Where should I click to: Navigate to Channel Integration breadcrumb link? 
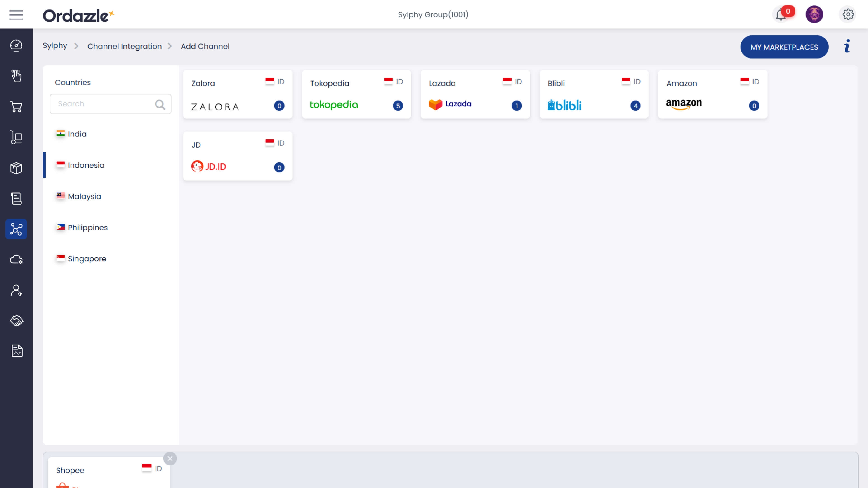coord(125,46)
